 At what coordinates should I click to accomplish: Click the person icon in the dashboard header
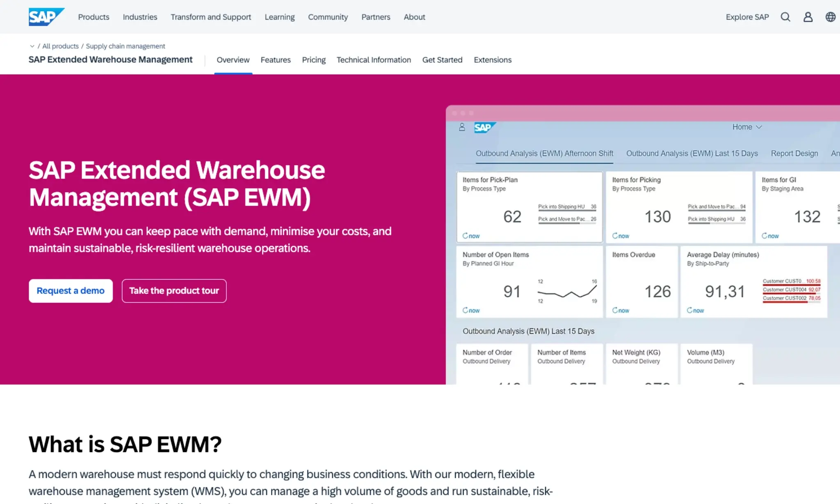pyautogui.click(x=461, y=127)
